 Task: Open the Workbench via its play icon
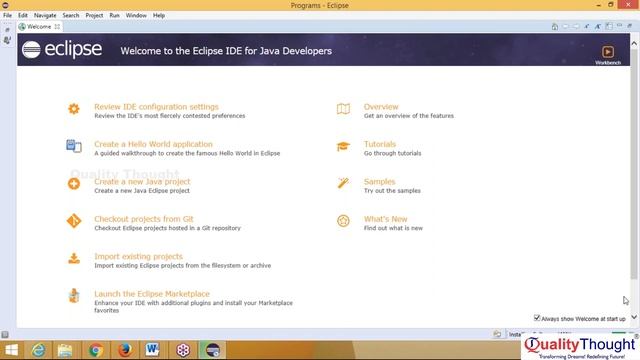point(608,52)
